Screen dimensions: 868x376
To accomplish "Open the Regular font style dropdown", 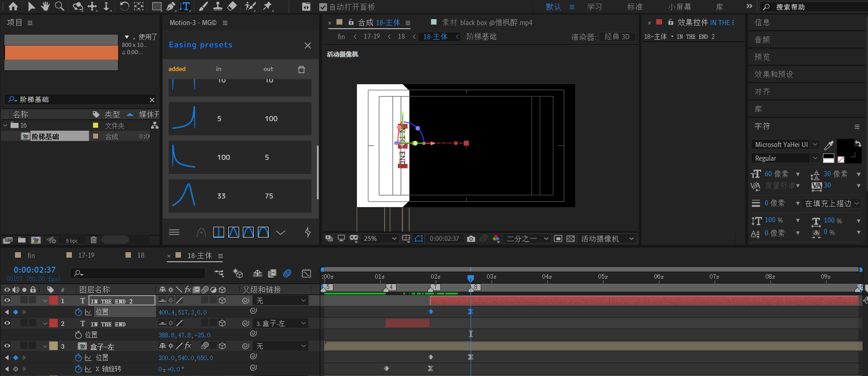I will pos(785,158).
